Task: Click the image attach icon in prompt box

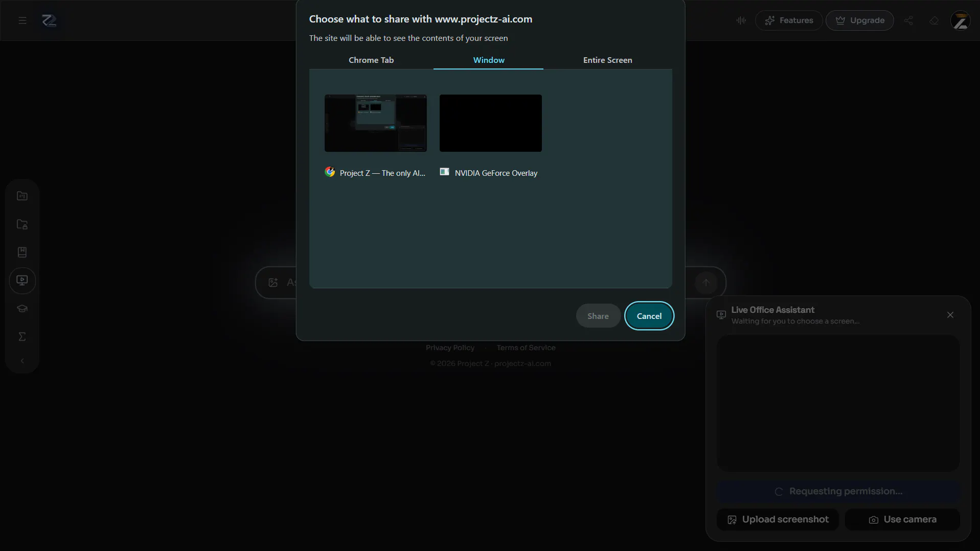Action: point(273,282)
